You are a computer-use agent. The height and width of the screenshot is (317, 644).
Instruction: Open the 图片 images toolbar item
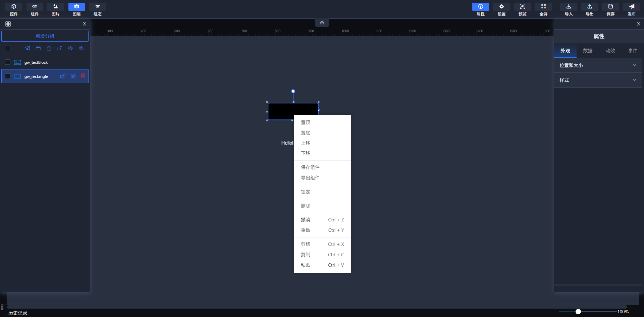click(x=56, y=9)
